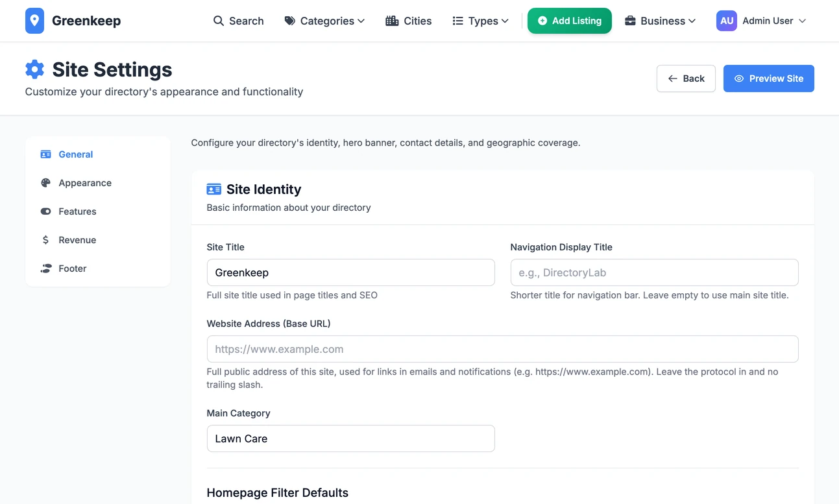
Task: Click the tags icon beside Categories
Action: (x=290, y=21)
